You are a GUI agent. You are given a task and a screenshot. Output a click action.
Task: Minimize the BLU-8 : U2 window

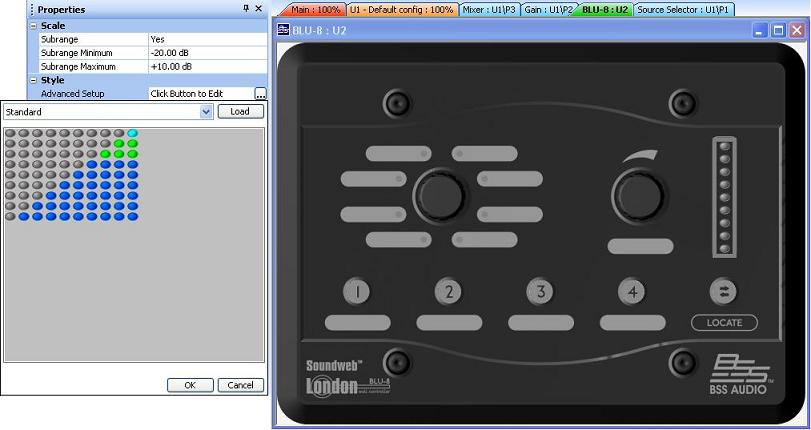(759, 31)
